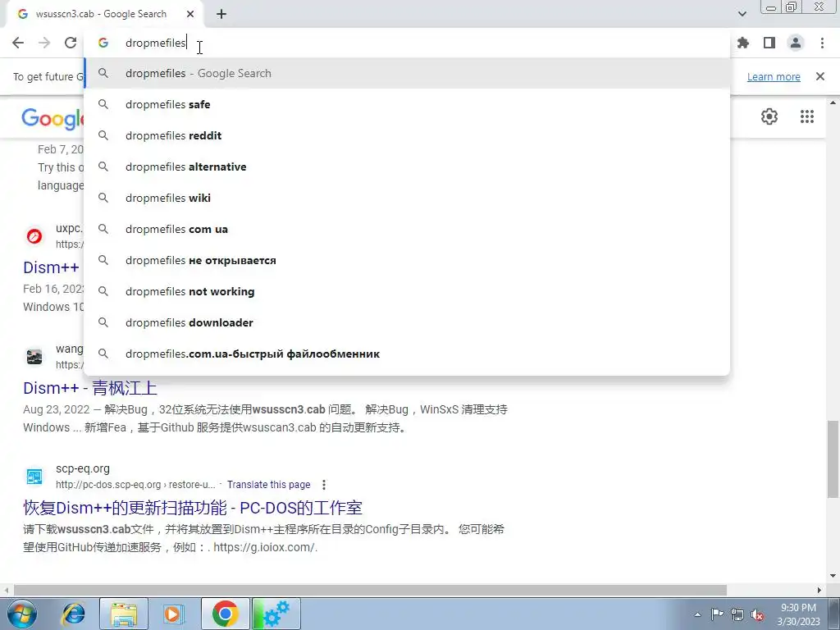Click the Learn more link
The height and width of the screenshot is (630, 840).
pos(774,76)
